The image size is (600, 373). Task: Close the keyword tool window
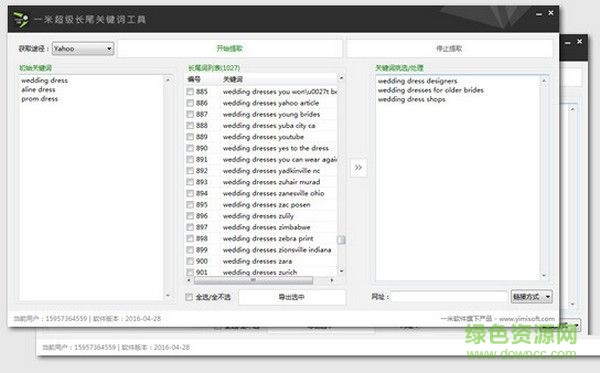tap(551, 13)
